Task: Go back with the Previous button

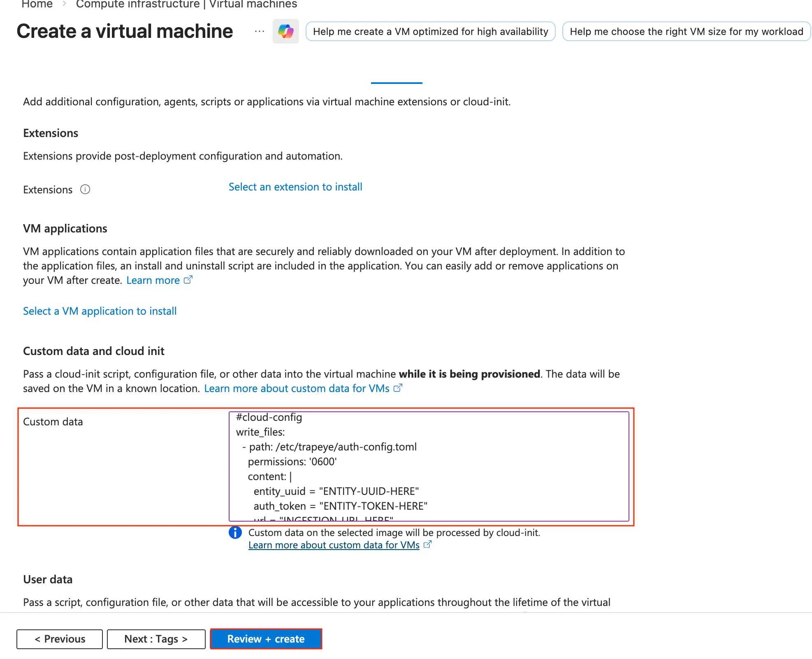Action: coord(60,639)
